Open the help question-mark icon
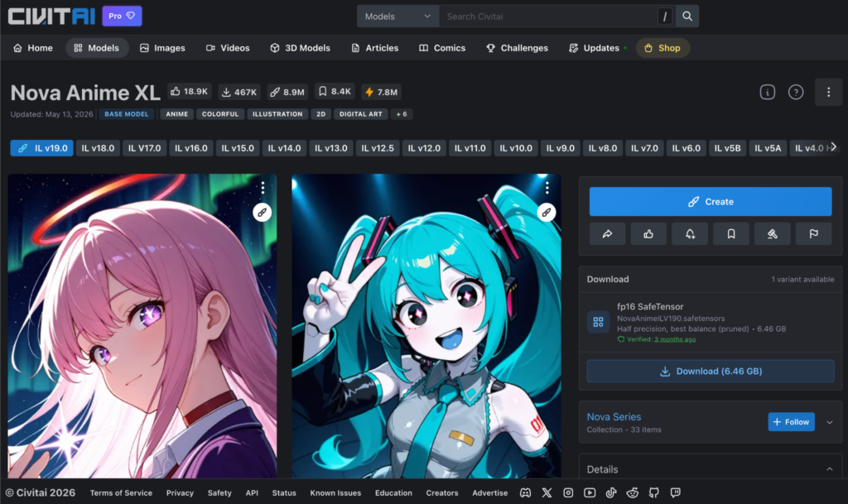Screen dimensions: 848x504 pyautogui.click(x=796, y=93)
